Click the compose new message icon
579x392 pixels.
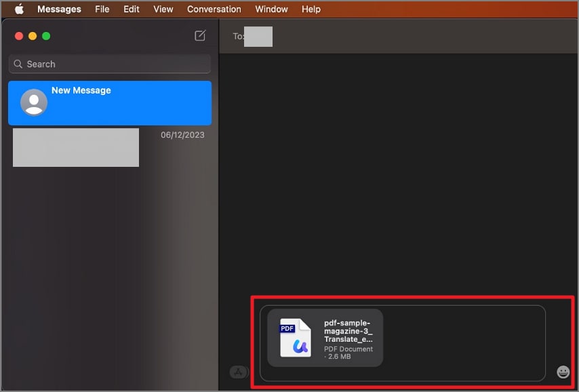[x=200, y=35]
